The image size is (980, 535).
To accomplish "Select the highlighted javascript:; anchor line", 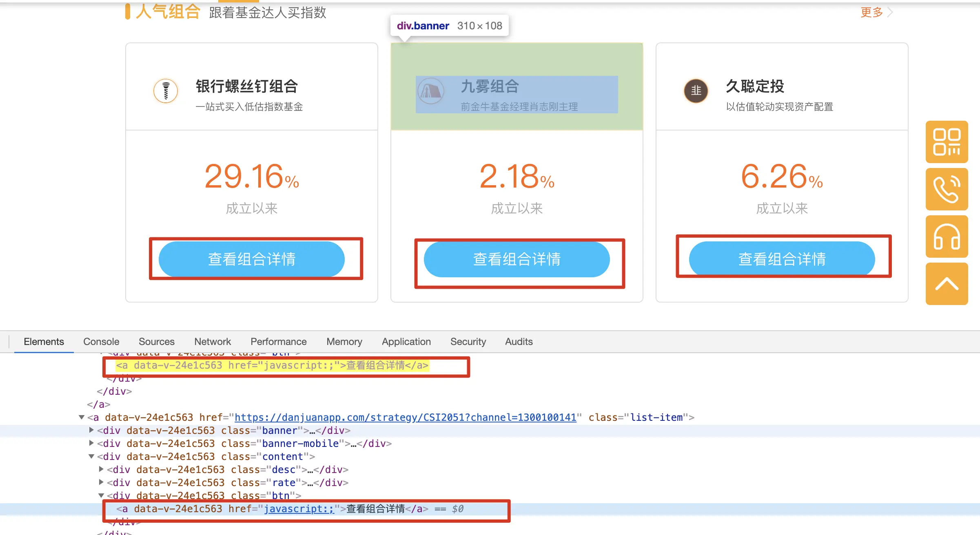I will click(x=272, y=365).
